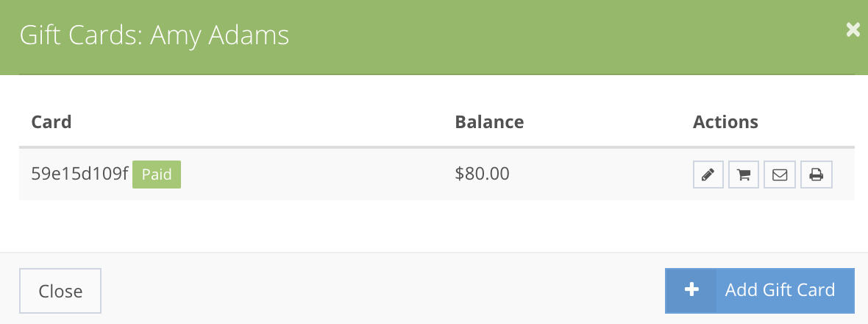This screenshot has width=868, height=324.
Task: Click the Card column header
Action: tap(51, 121)
